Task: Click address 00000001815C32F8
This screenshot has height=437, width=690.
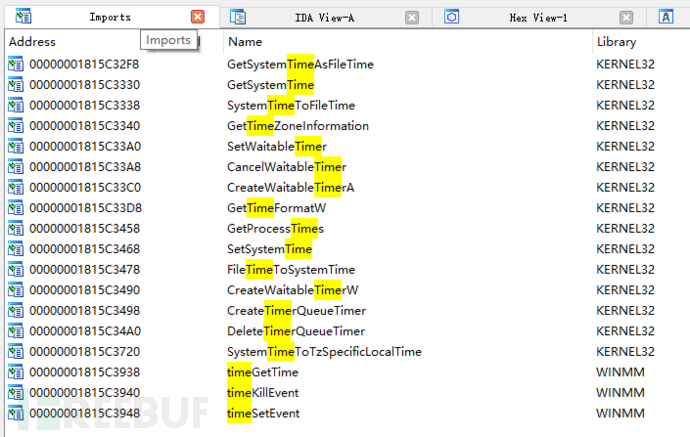Action: coord(84,64)
